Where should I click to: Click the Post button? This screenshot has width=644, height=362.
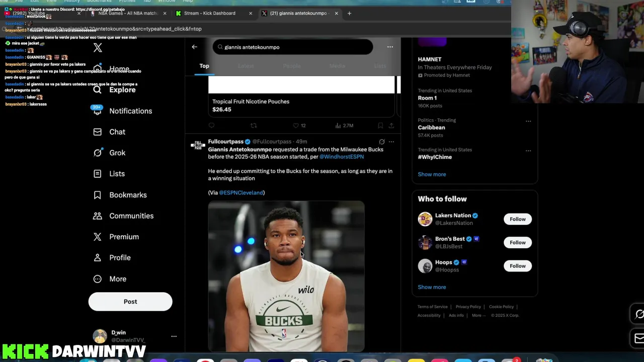[x=130, y=302]
